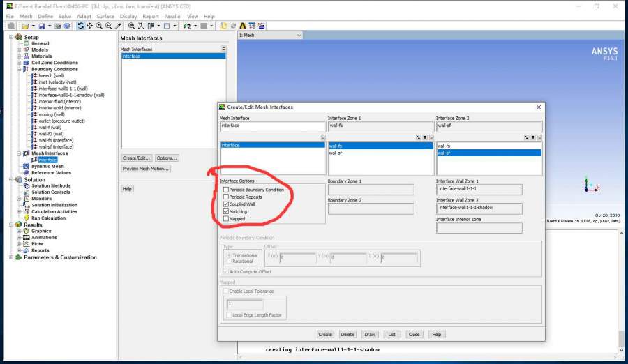The width and height of the screenshot is (628, 364).
Task: Click Interface Zone 2 select-all icon
Action: tap(533, 137)
